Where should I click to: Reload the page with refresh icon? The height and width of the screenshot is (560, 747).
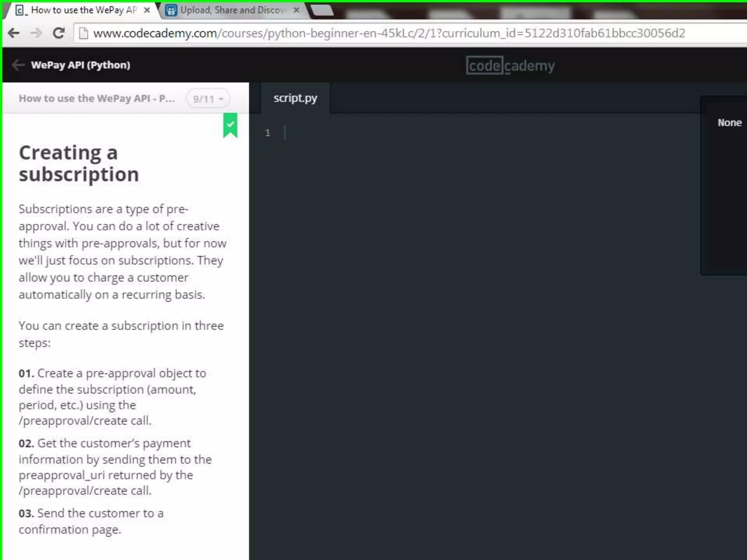coord(58,33)
